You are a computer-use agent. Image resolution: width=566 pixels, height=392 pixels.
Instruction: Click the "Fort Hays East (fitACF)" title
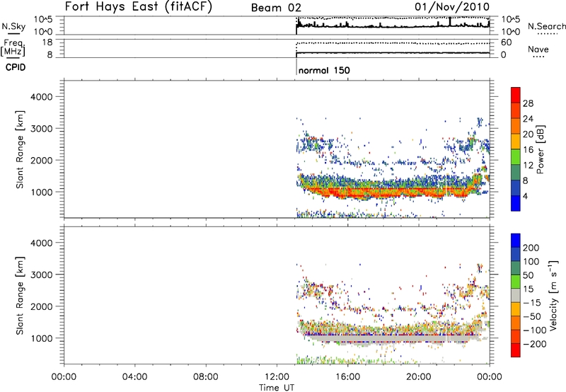point(139,6)
